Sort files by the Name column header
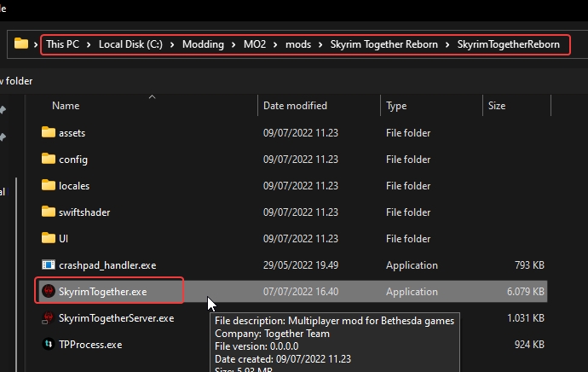588x372 pixels. click(66, 106)
